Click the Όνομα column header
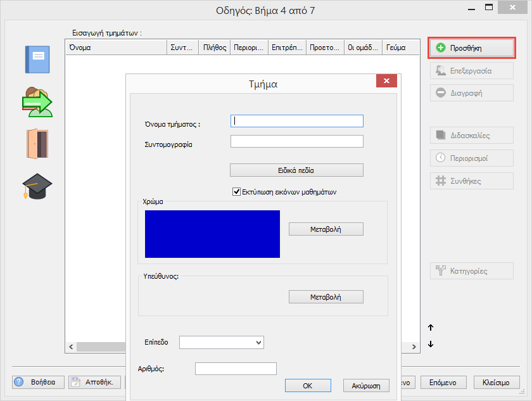Screen dimensions: 532x401 tap(115, 48)
